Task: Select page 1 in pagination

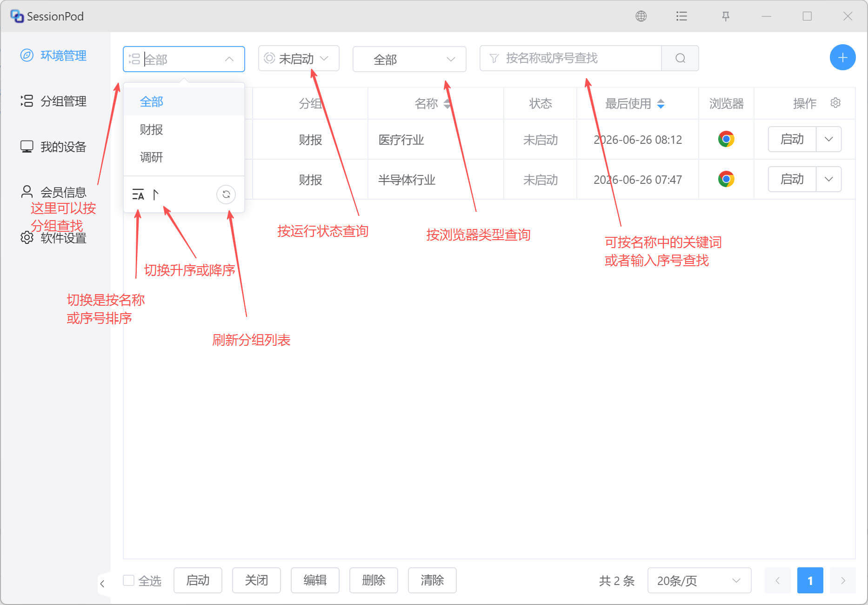Action: 810,580
